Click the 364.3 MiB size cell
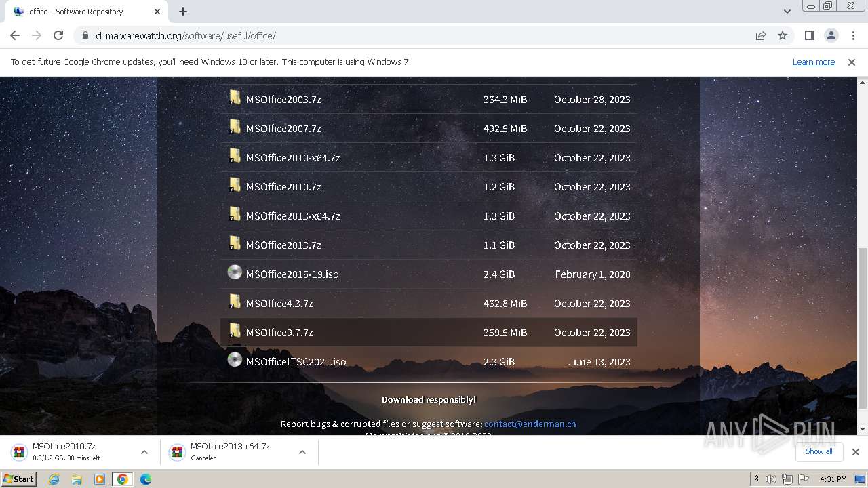Screen dimensions: 868x488 (x=505, y=99)
